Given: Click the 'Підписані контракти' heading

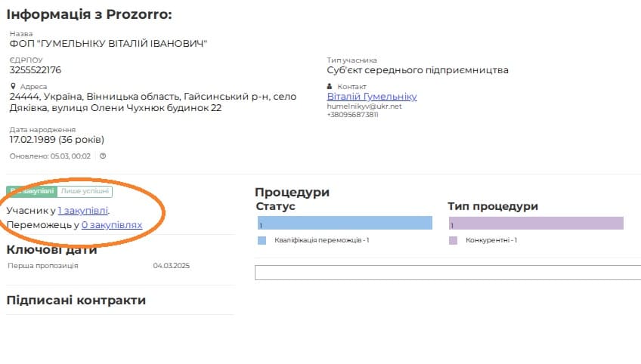Looking at the screenshot, I should (x=76, y=300).
